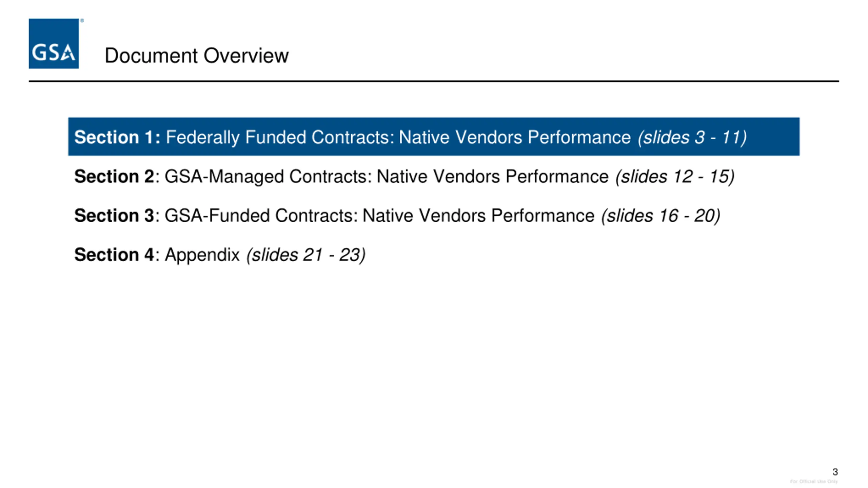868x488 pixels.
Task: Click the slides 3 - 11 range
Action: (x=692, y=137)
